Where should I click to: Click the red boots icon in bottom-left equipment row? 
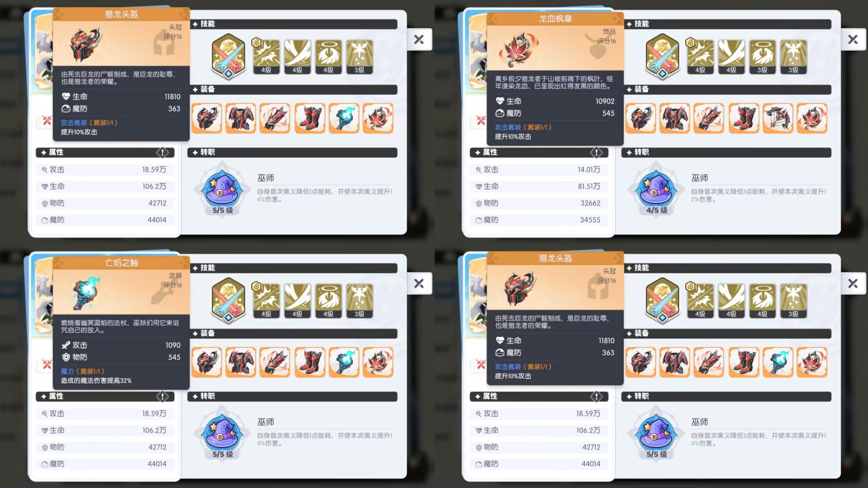pos(310,362)
